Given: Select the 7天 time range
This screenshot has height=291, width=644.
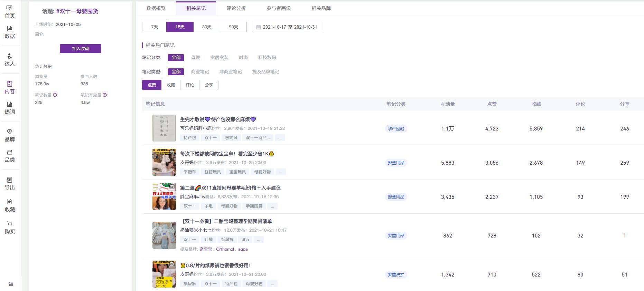Looking at the screenshot, I should pyautogui.click(x=154, y=27).
